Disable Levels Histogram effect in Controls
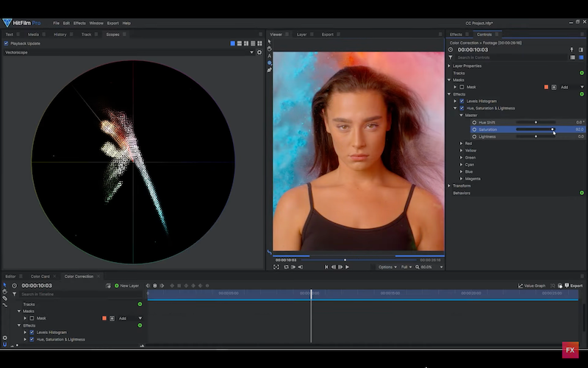Screen dimensions: 588x368 [462, 101]
